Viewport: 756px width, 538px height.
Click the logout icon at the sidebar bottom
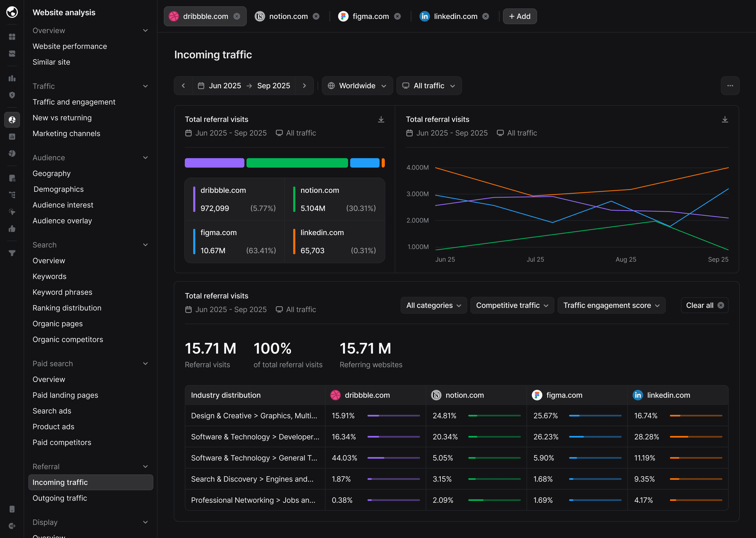[x=12, y=526]
